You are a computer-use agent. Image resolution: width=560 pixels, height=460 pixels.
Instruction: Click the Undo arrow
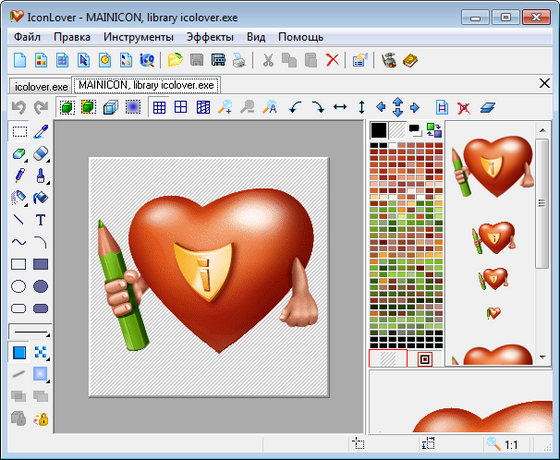19,107
